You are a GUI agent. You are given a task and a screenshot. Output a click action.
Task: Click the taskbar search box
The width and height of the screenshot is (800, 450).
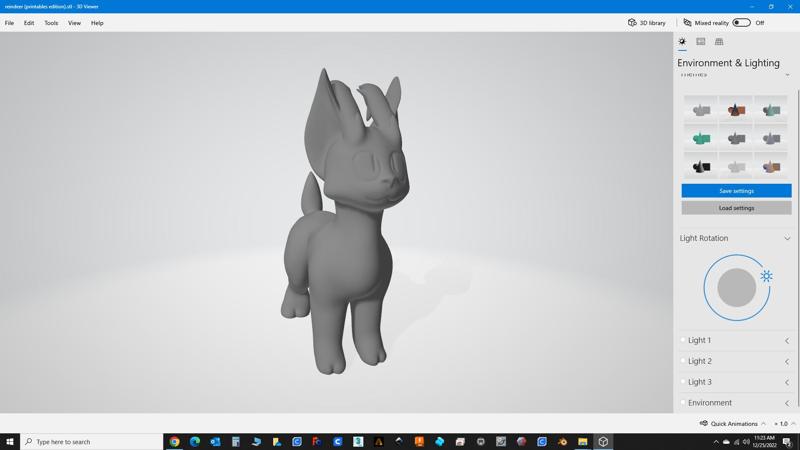(92, 442)
